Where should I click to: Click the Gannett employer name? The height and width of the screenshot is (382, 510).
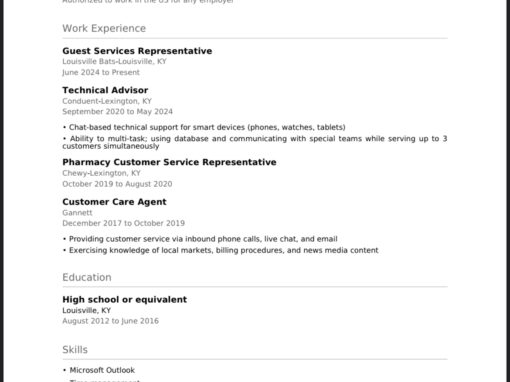[77, 213]
